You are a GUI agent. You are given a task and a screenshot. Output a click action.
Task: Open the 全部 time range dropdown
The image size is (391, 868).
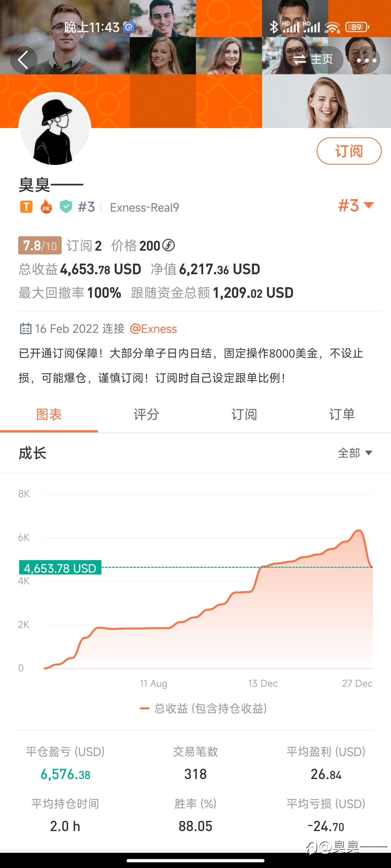[x=355, y=453]
